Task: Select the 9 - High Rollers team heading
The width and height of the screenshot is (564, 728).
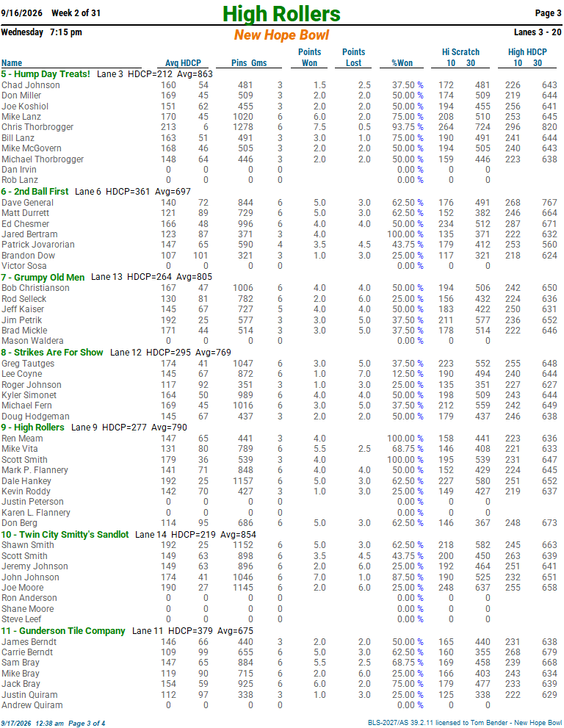Action: [x=32, y=427]
